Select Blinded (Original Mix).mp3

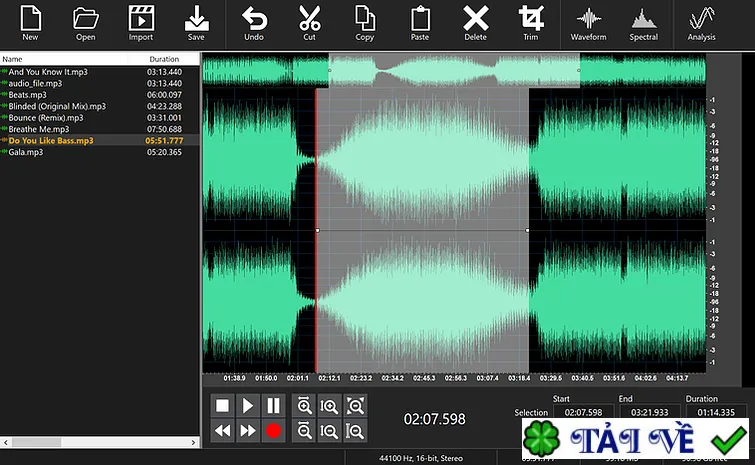[100, 106]
